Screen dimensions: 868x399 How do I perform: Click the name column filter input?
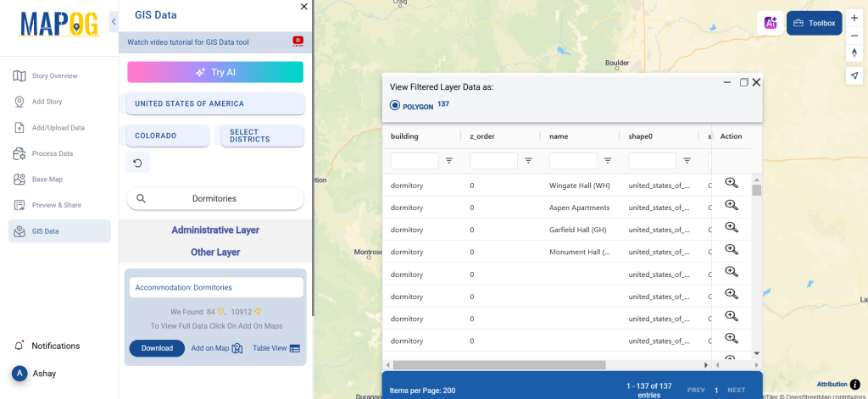(573, 160)
